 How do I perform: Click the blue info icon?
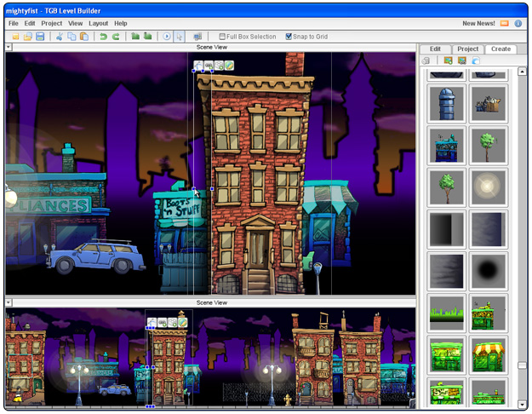click(x=518, y=24)
